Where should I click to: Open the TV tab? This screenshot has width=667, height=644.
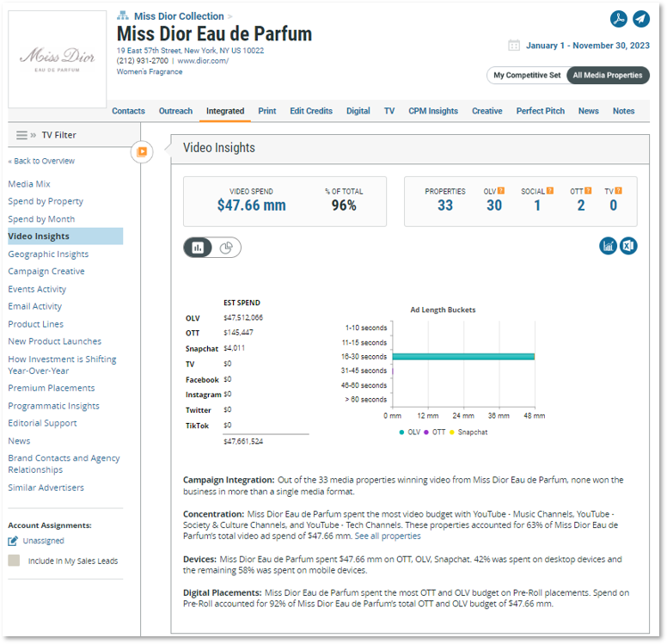pos(389,111)
